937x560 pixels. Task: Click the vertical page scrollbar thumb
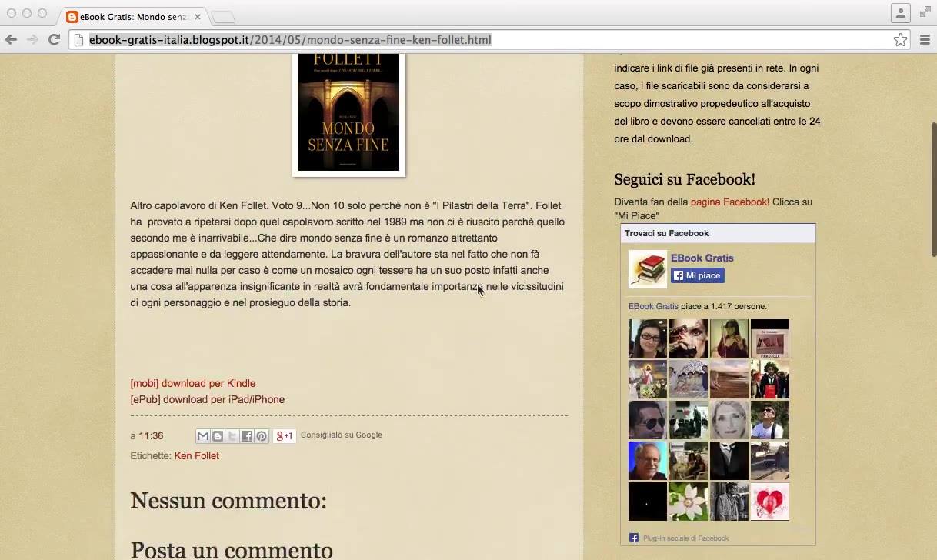point(933,188)
